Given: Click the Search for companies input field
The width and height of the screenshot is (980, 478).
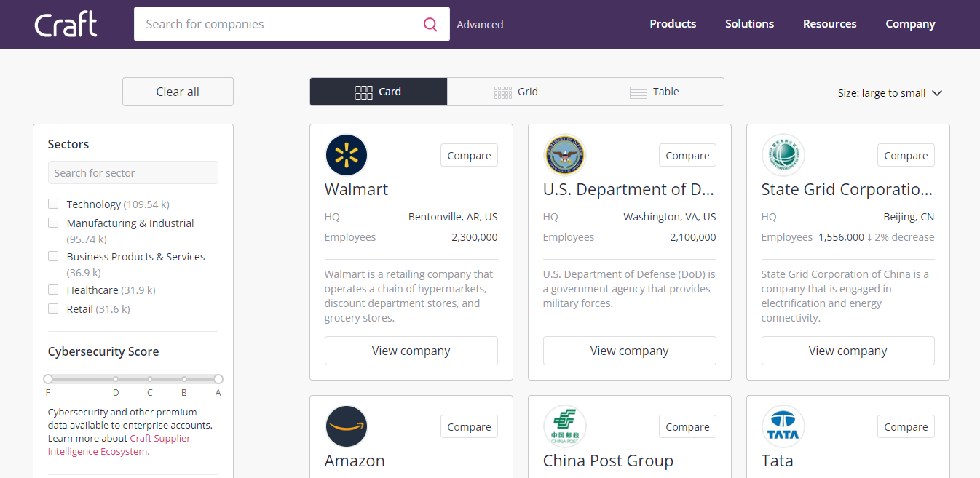Looking at the screenshot, I should [277, 23].
